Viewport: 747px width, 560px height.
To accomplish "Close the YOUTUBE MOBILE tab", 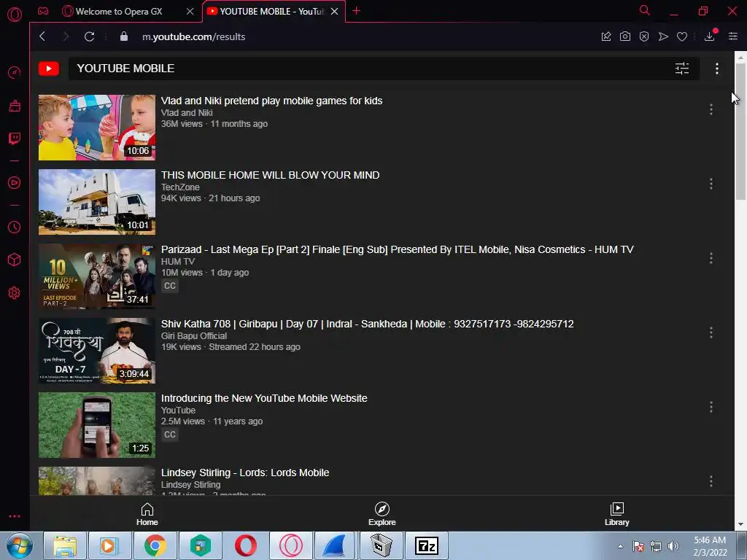I will pos(334,11).
